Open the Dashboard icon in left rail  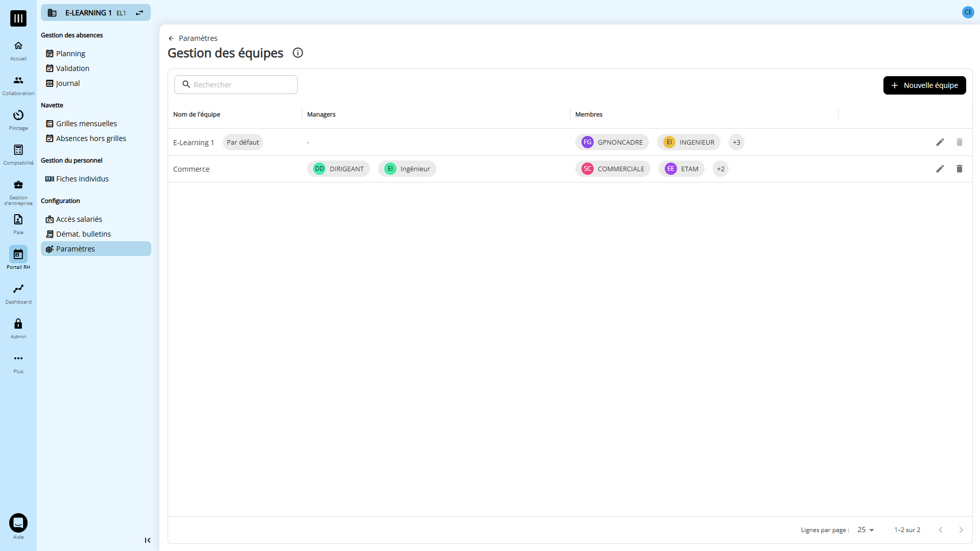18,293
